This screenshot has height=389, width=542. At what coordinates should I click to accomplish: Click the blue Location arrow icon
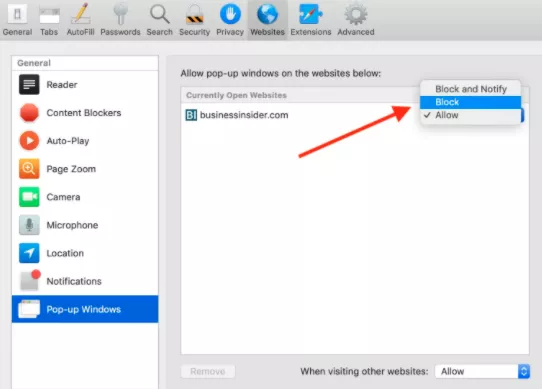[x=29, y=253]
